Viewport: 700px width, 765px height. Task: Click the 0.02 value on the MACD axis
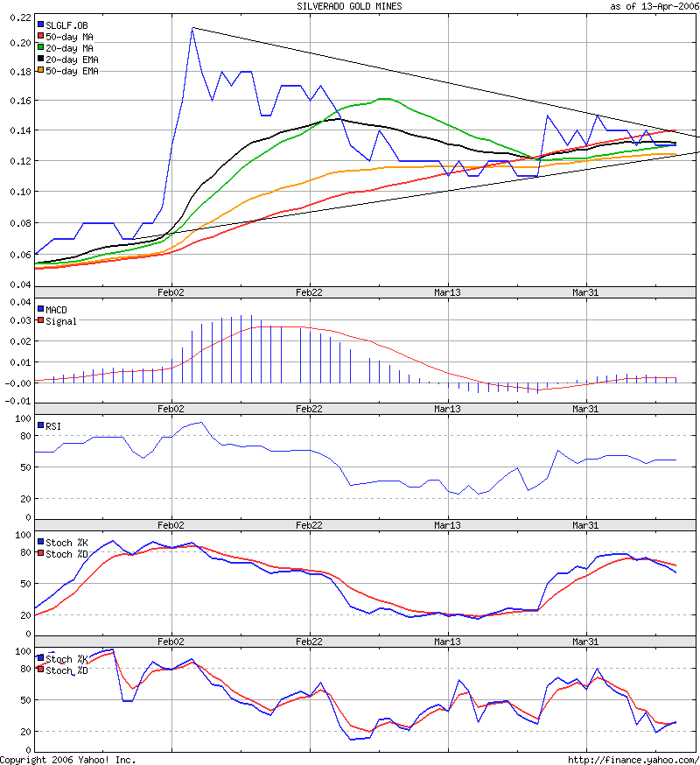pos(20,341)
